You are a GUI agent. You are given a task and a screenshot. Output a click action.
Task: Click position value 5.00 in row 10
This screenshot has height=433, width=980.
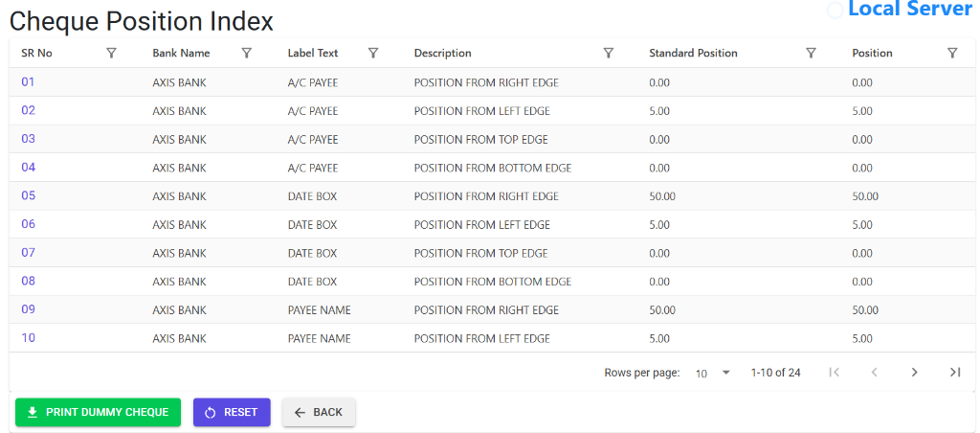point(862,338)
